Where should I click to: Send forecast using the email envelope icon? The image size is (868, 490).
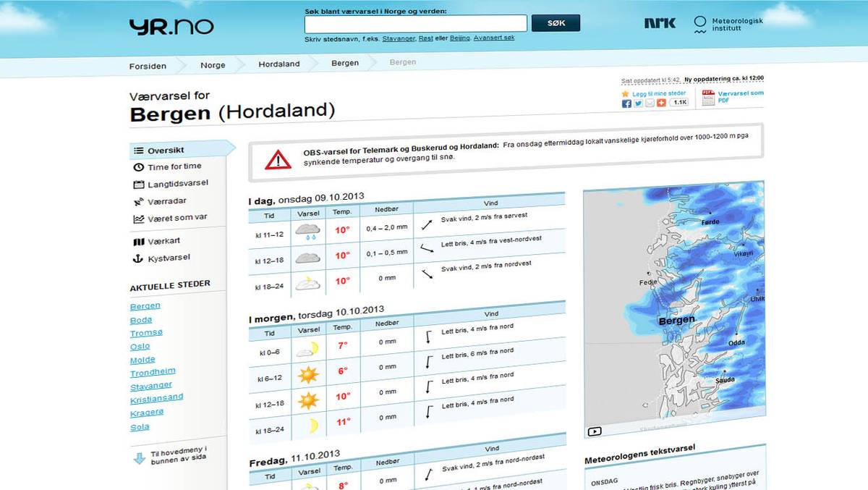[650, 104]
